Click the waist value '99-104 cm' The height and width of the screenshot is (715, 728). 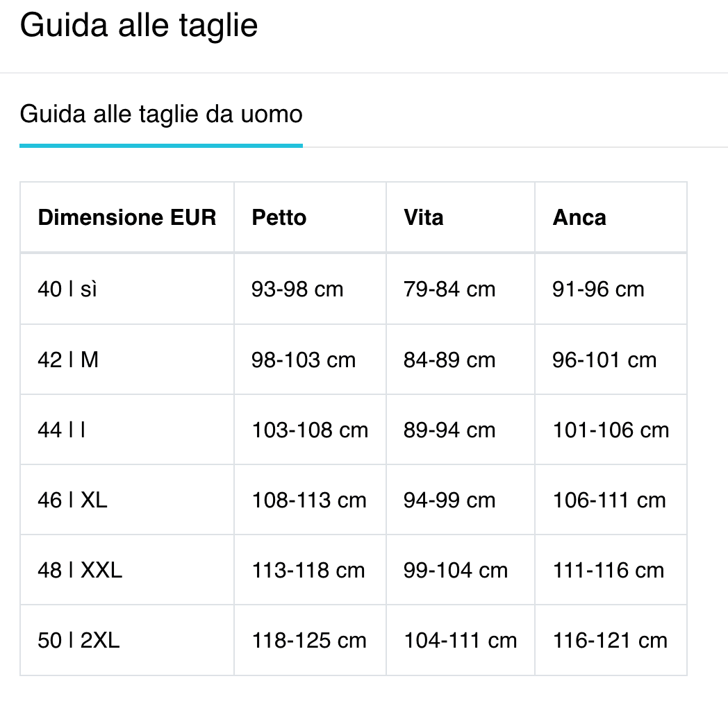(x=455, y=570)
